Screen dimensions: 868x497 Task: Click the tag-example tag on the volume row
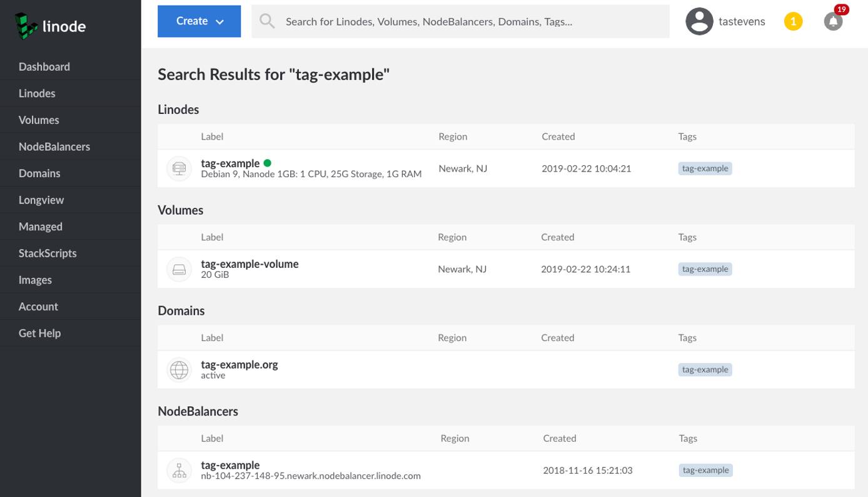tap(705, 269)
